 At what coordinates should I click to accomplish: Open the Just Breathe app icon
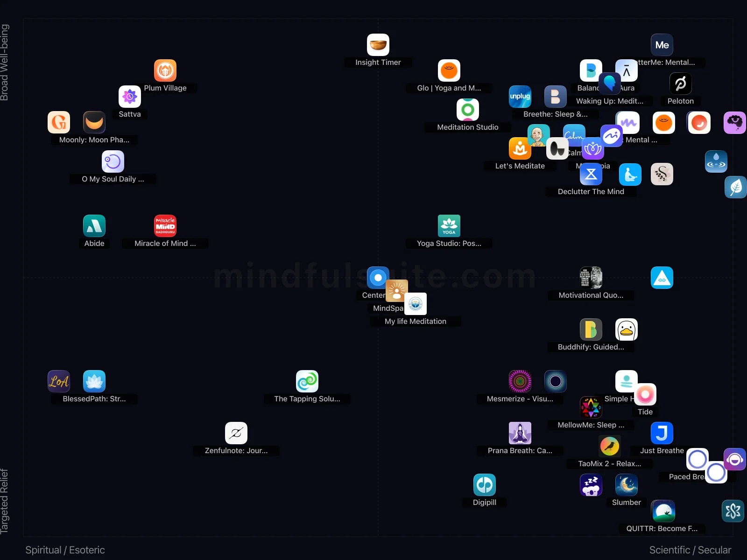tap(662, 433)
